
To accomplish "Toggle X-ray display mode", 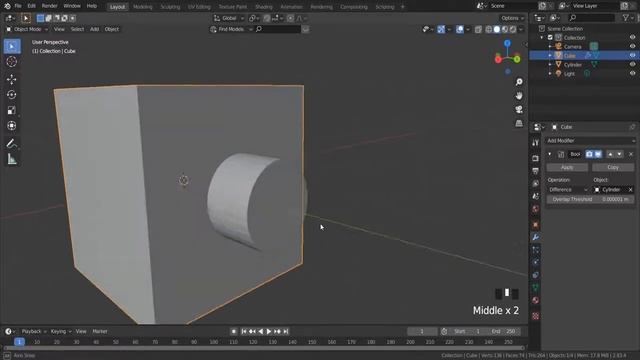I will point(478,29).
